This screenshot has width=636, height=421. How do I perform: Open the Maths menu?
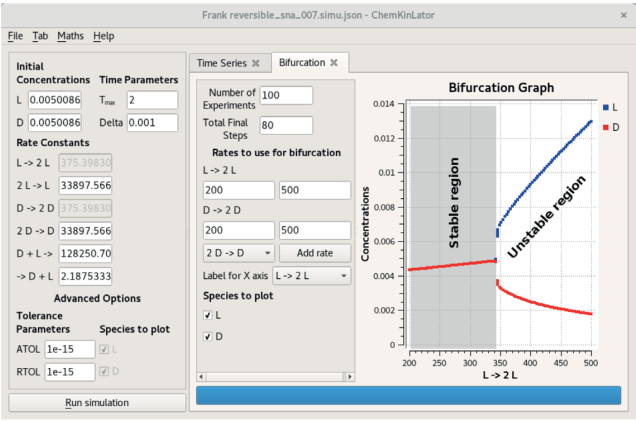70,36
